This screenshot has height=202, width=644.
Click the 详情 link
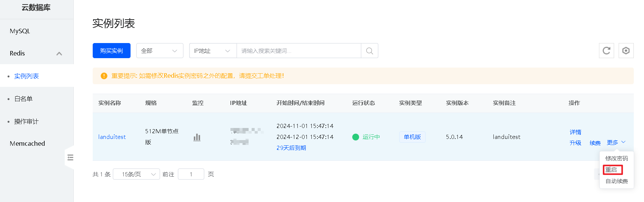click(575, 132)
